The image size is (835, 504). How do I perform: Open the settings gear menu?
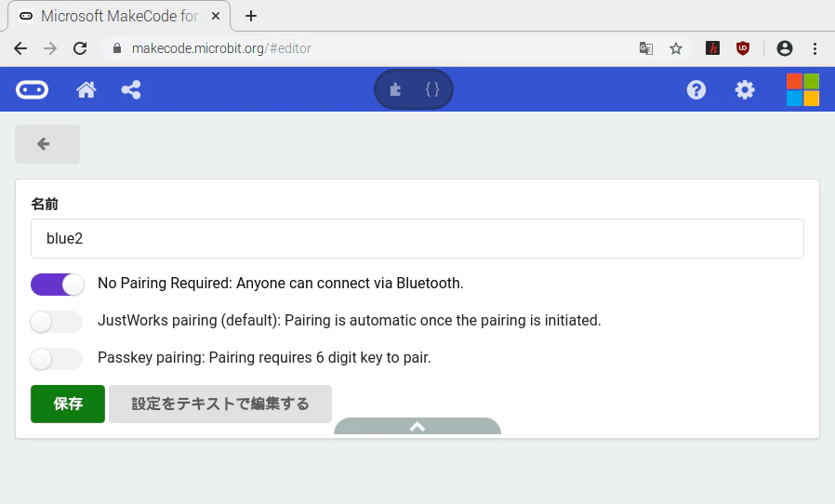745,89
